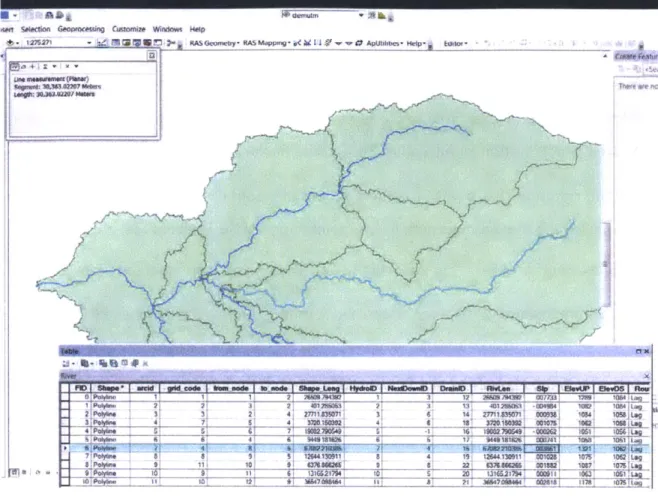Click the Clear Selection icon in table toolbar

[125, 363]
